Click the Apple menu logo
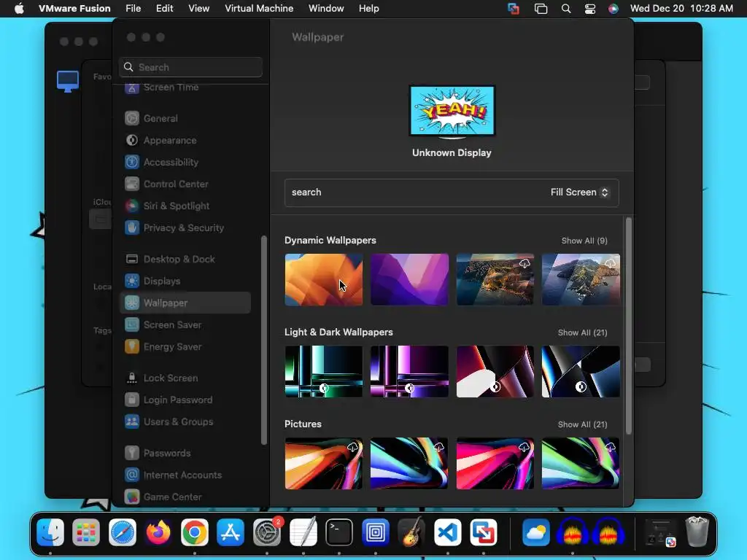Image resolution: width=747 pixels, height=560 pixels. (x=19, y=9)
